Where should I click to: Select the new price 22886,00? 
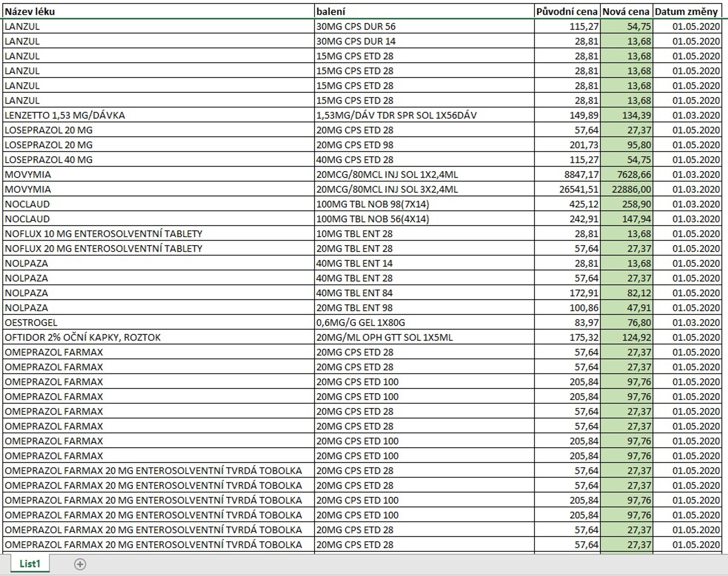tap(627, 190)
